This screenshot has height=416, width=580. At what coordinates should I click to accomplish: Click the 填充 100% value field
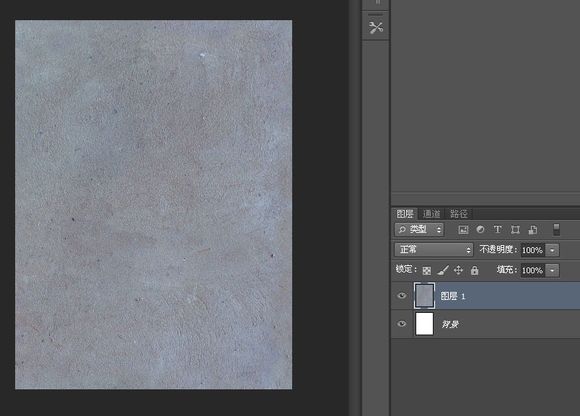point(533,270)
